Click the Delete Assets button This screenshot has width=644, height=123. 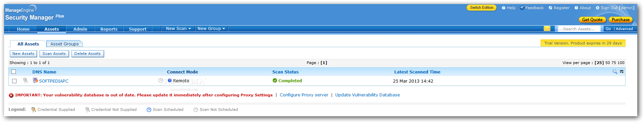[x=88, y=54]
